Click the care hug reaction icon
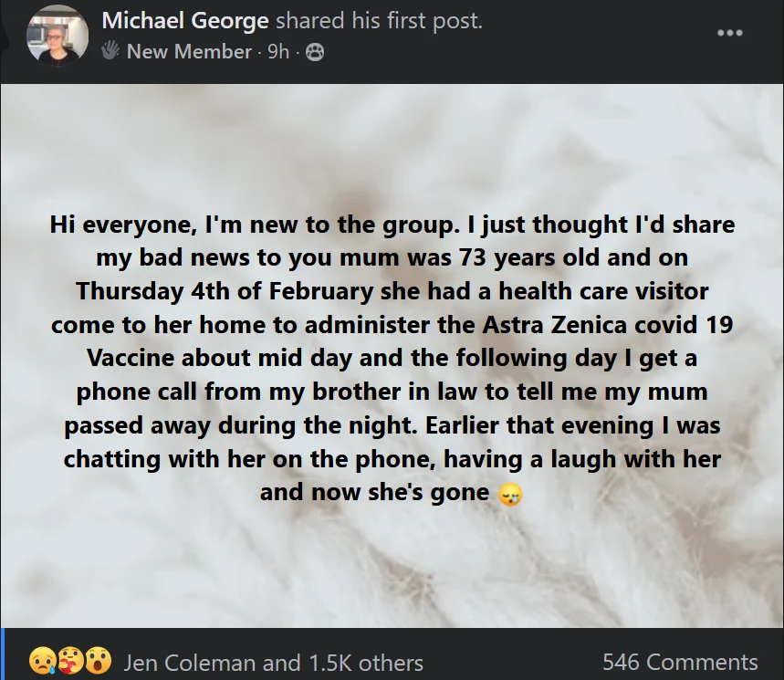The width and height of the screenshot is (784, 680). pyautogui.click(x=70, y=660)
